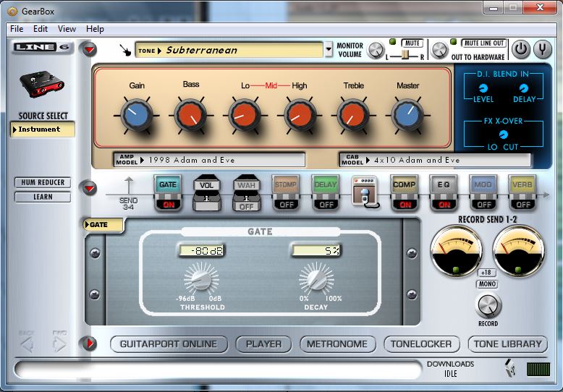Image resolution: width=563 pixels, height=392 pixels.
Task: Open the Tone preset dropdown arrow
Action: [329, 49]
